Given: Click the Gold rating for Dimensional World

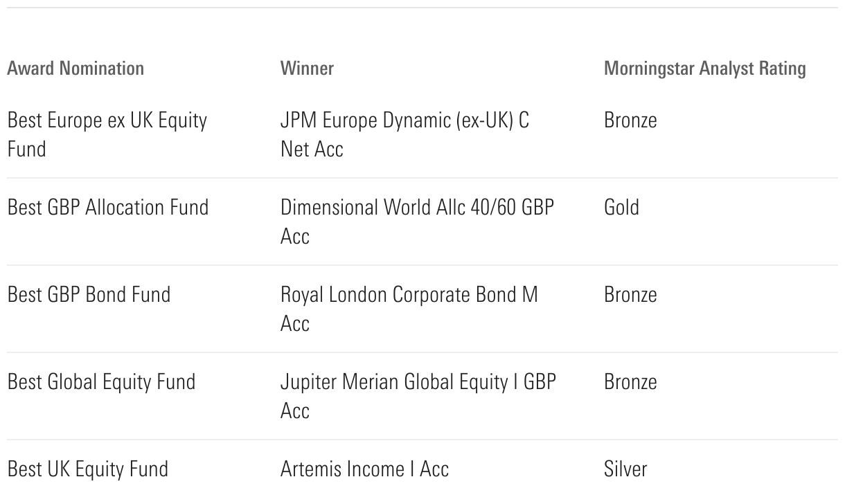Looking at the screenshot, I should (621, 207).
